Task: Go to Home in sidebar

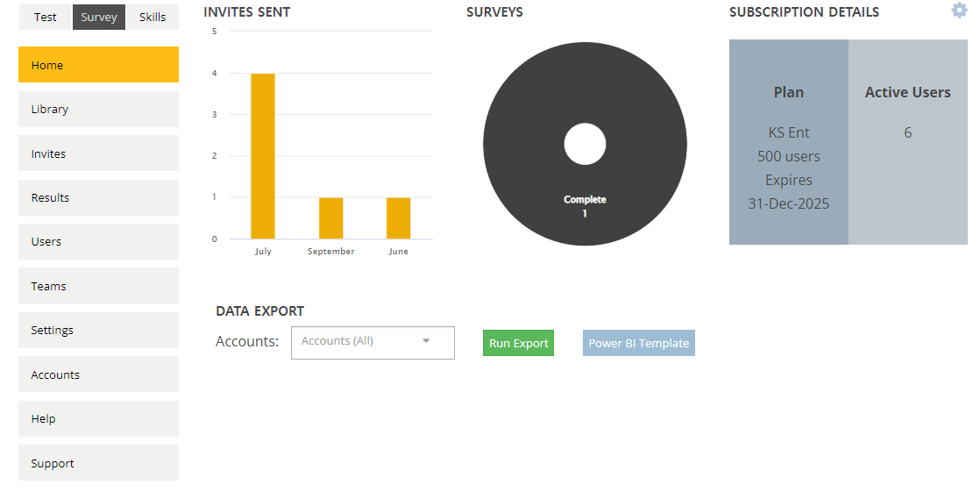Action: (98, 64)
